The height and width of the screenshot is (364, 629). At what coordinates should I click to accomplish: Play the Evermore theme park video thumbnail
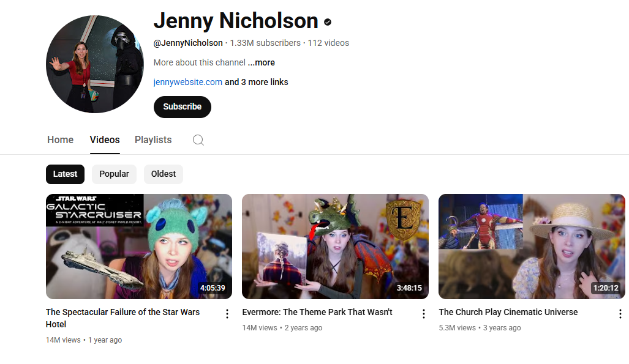click(335, 247)
